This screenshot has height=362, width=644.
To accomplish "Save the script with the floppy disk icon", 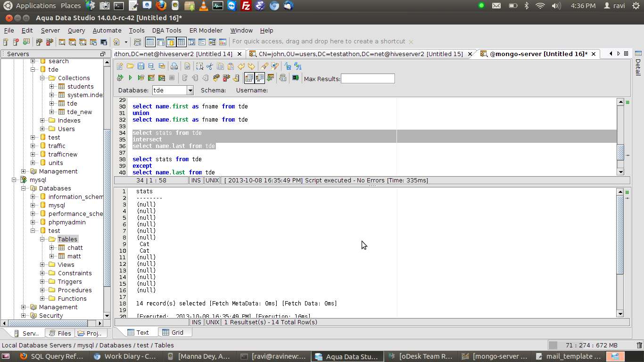I will click(140, 66).
